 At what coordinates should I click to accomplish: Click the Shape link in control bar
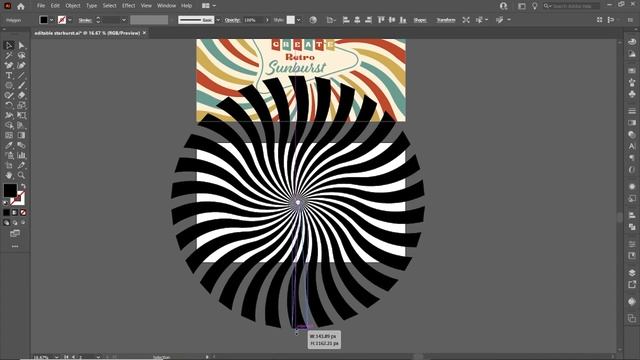pyautogui.click(x=420, y=20)
